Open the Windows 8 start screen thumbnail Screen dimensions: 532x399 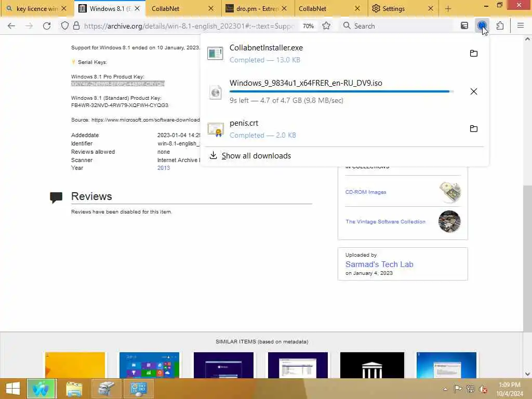149,365
